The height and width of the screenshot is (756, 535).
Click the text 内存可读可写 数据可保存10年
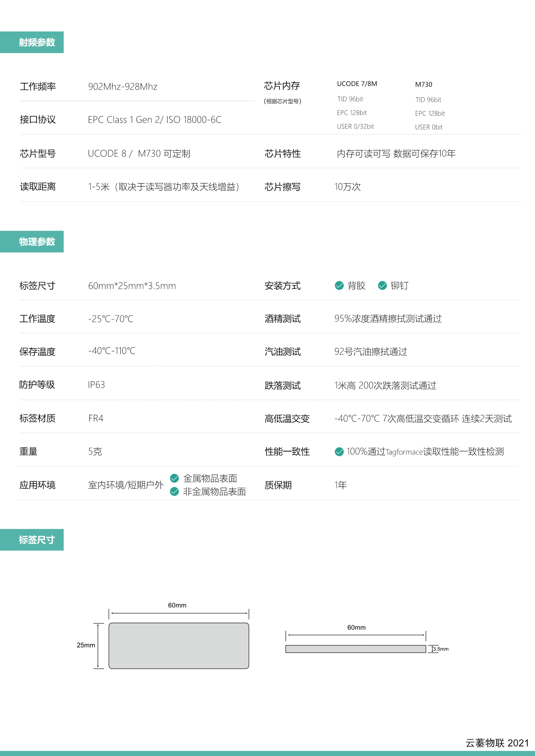(396, 153)
